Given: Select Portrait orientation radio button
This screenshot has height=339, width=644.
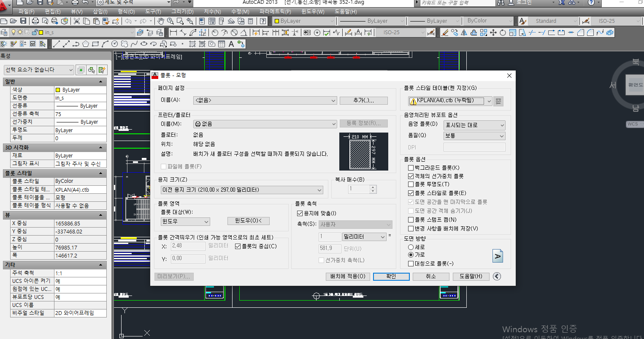Looking at the screenshot, I should coord(411,247).
